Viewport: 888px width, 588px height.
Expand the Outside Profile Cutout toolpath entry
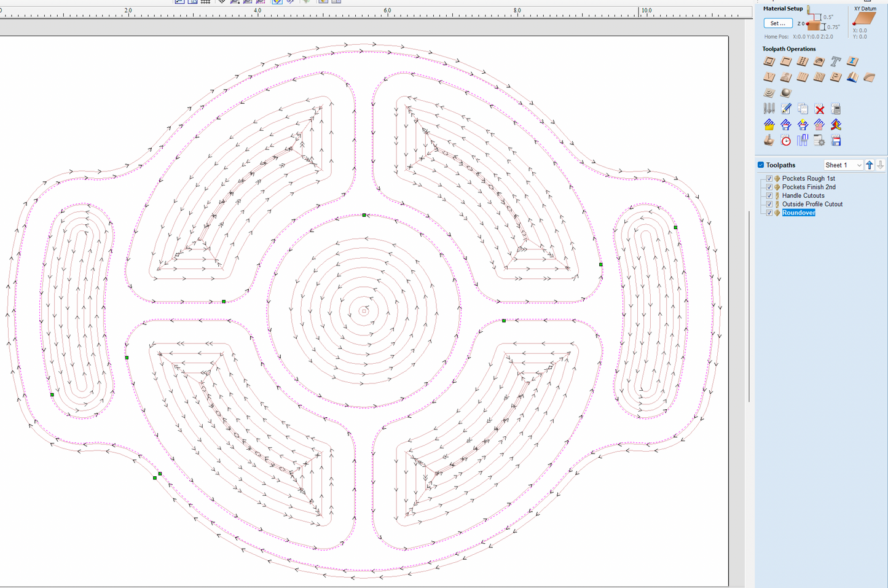click(x=777, y=204)
